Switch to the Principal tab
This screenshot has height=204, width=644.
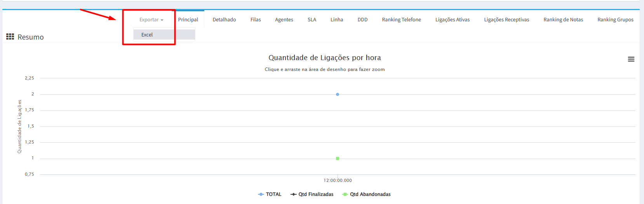[188, 20]
